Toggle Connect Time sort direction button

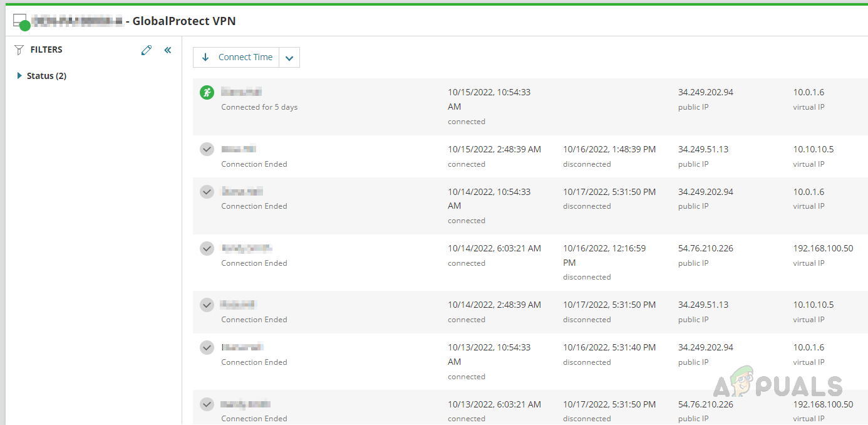(x=236, y=57)
